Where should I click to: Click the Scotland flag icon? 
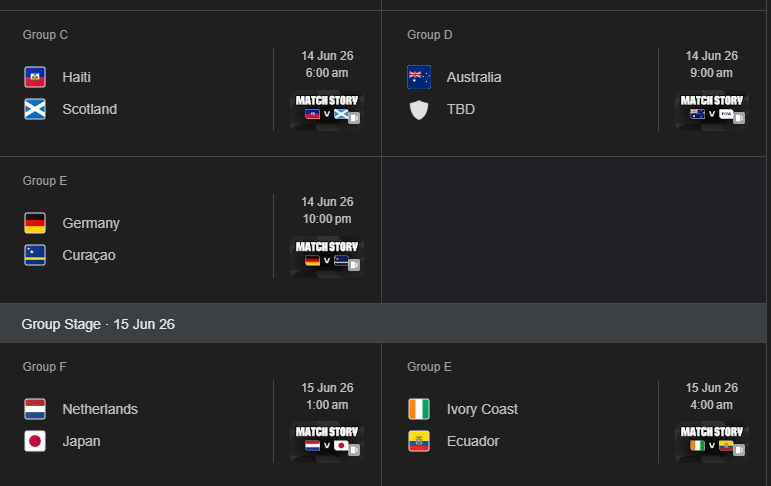35,109
